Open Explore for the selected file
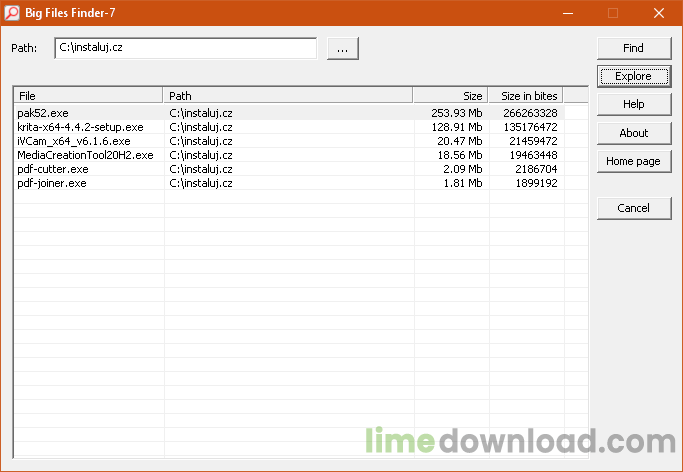Image resolution: width=683 pixels, height=472 pixels. [632, 76]
